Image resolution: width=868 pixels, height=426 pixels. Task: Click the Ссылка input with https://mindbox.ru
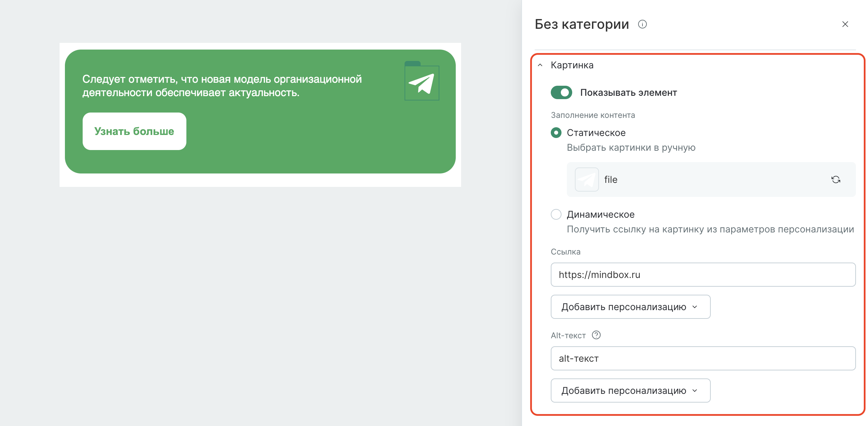[x=703, y=275]
